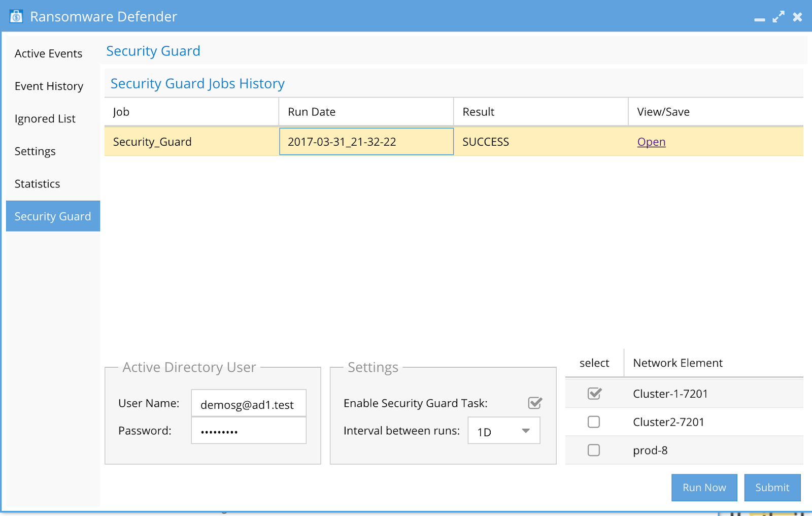The width and height of the screenshot is (812, 516).
Task: Toggle Enable Security Guard Task checkbox
Action: coord(535,403)
